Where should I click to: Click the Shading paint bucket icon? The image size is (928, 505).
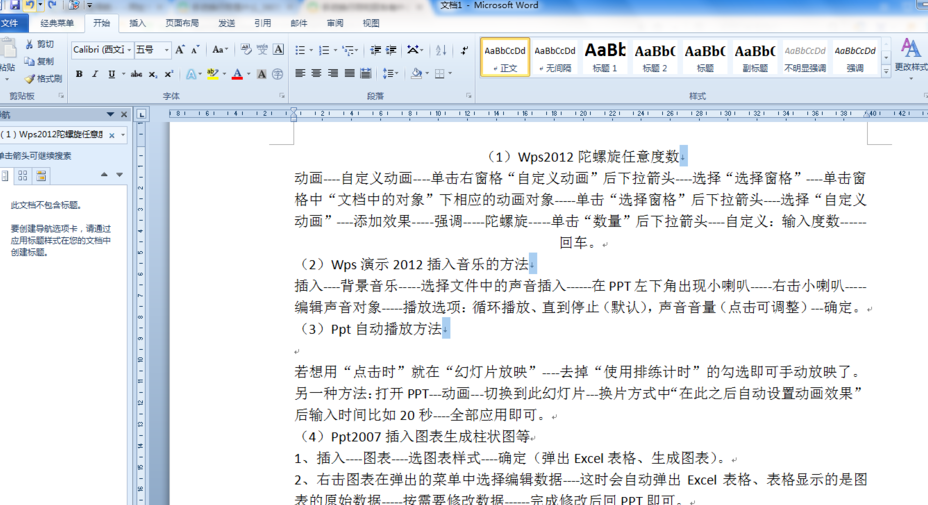click(416, 73)
